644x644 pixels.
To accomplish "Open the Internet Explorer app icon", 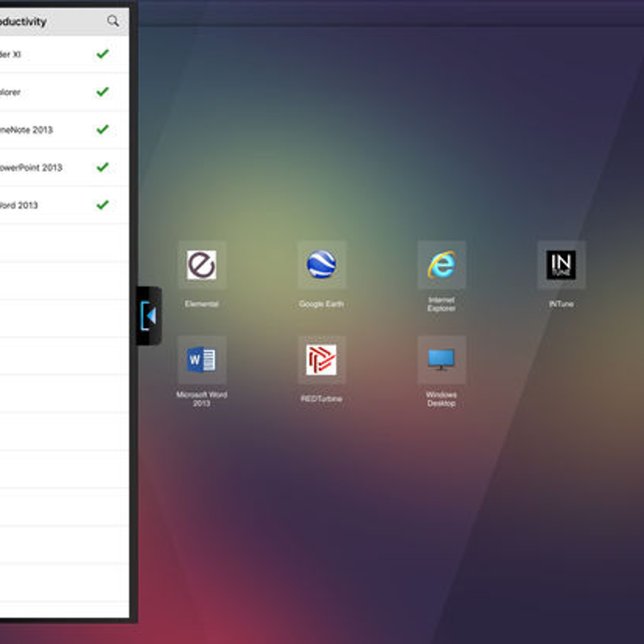I will pyautogui.click(x=441, y=265).
